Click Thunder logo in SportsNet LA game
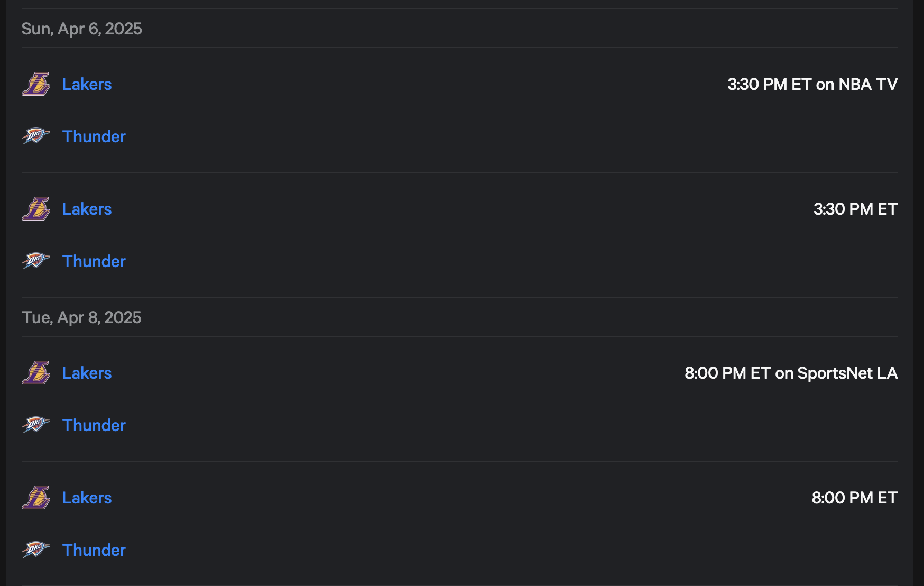This screenshot has height=586, width=924. pyautogui.click(x=36, y=425)
